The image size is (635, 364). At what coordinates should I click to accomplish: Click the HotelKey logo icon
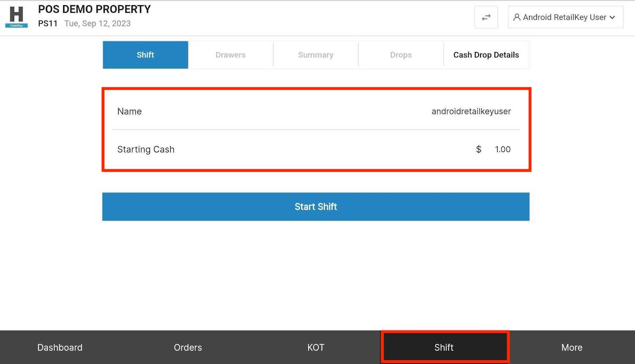click(16, 16)
